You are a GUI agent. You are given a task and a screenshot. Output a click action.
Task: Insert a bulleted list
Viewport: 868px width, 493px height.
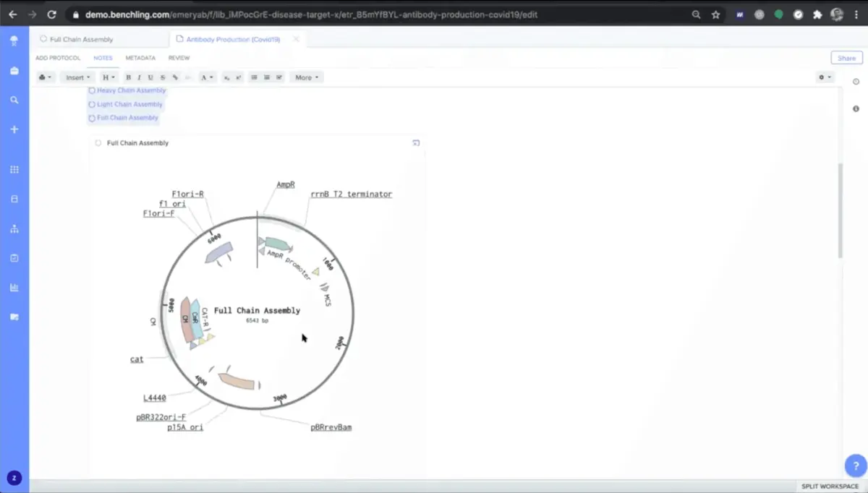254,77
